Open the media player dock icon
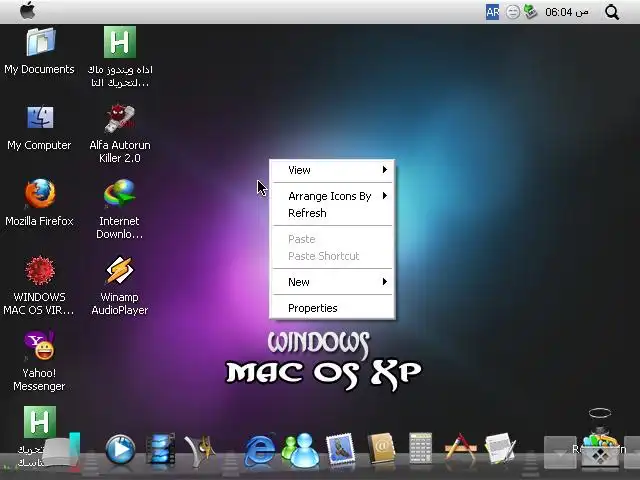This screenshot has height=480, width=640. (x=120, y=450)
